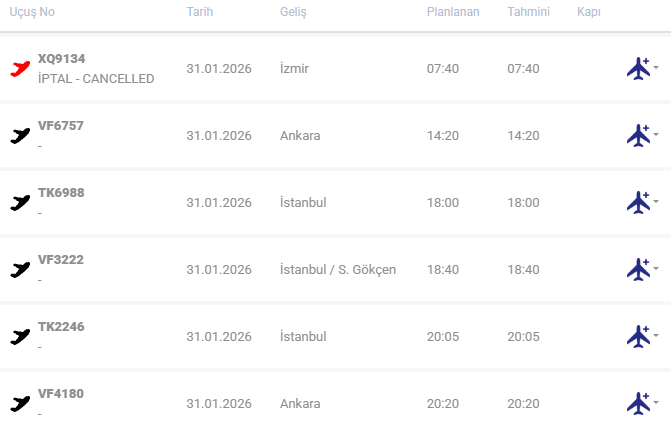Image resolution: width=671 pixels, height=435 pixels.
Task: Click the landing plane icon beside VF4180
Action: [20, 403]
